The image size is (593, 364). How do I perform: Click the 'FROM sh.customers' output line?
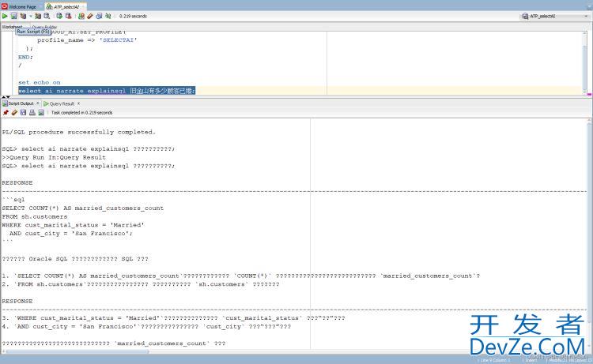[35, 216]
